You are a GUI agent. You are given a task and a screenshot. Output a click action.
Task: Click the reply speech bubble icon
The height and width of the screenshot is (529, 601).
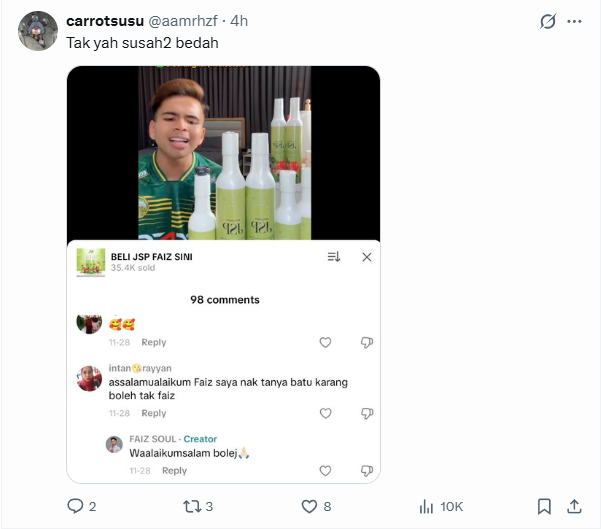[x=75, y=506]
